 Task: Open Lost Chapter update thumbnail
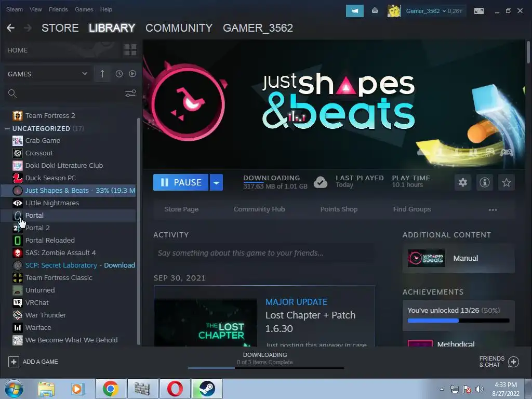pos(206,322)
